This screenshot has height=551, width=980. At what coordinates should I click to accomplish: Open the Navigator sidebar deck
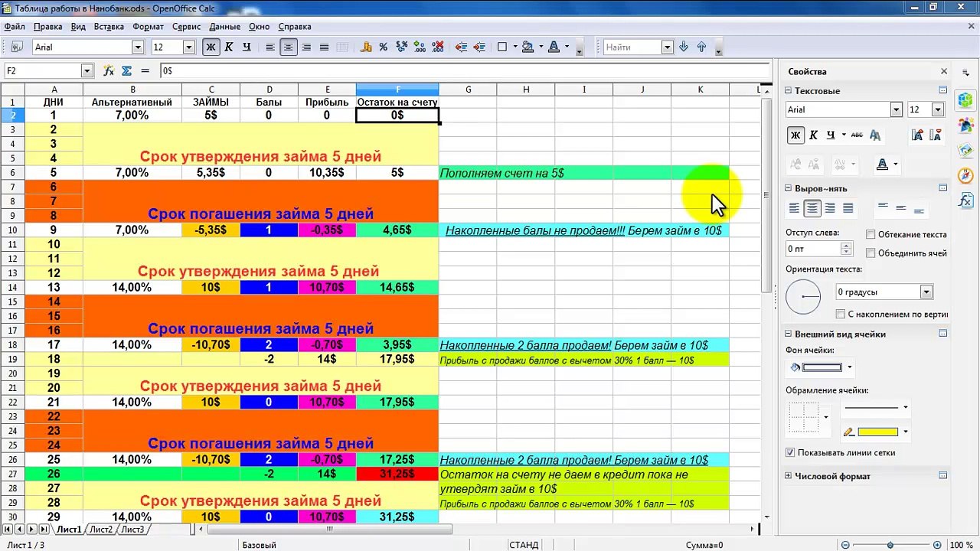(966, 175)
